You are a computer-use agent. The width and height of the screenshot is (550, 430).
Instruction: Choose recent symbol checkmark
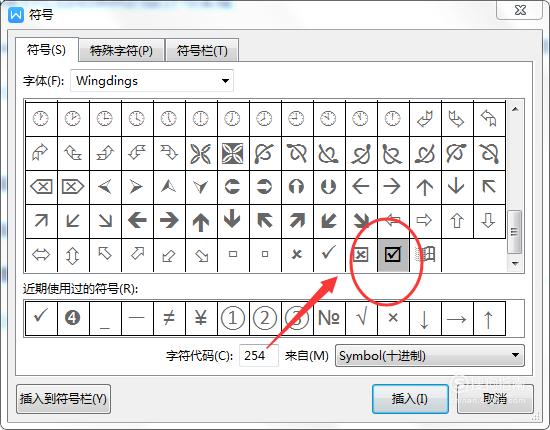41,318
